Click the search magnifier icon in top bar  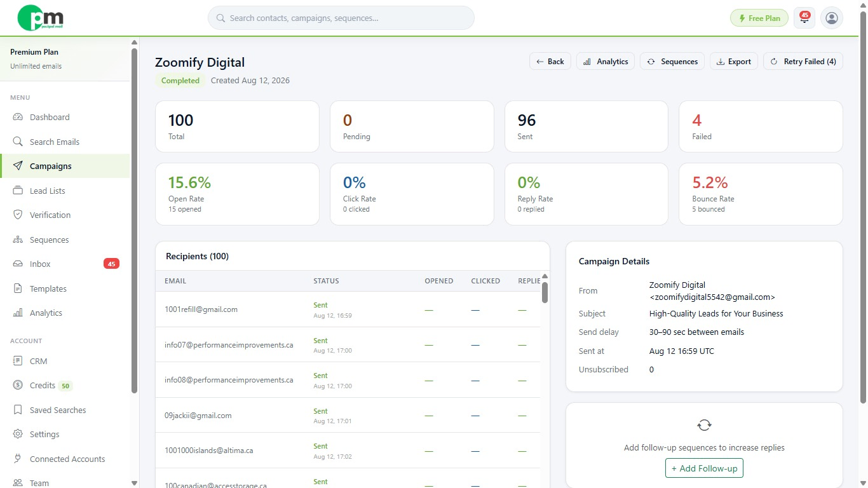pos(221,18)
